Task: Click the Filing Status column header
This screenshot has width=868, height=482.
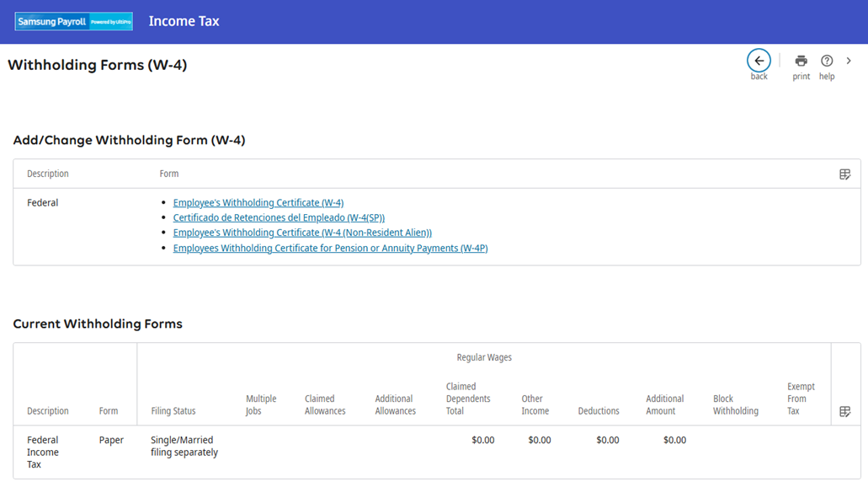Action: (x=173, y=411)
